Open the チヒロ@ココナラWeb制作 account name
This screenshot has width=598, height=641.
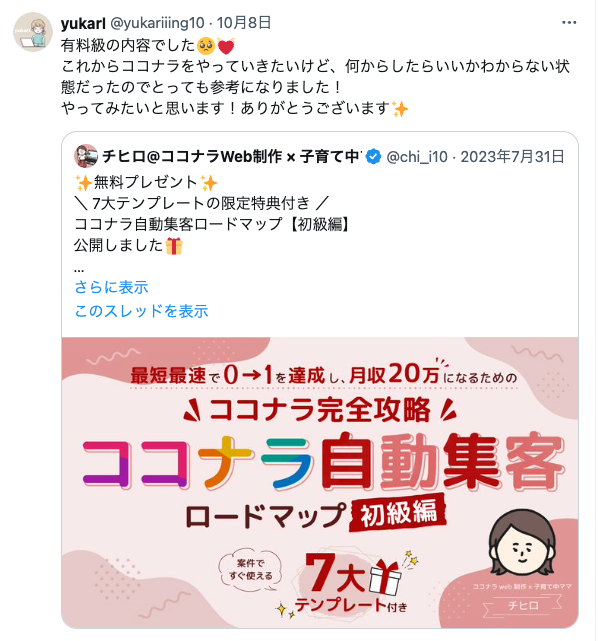(x=231, y=156)
